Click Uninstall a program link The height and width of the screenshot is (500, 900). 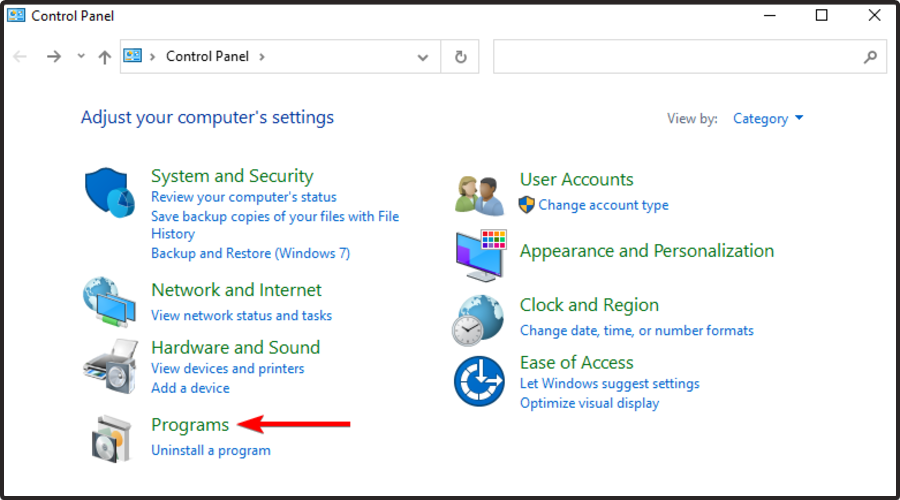click(x=211, y=451)
